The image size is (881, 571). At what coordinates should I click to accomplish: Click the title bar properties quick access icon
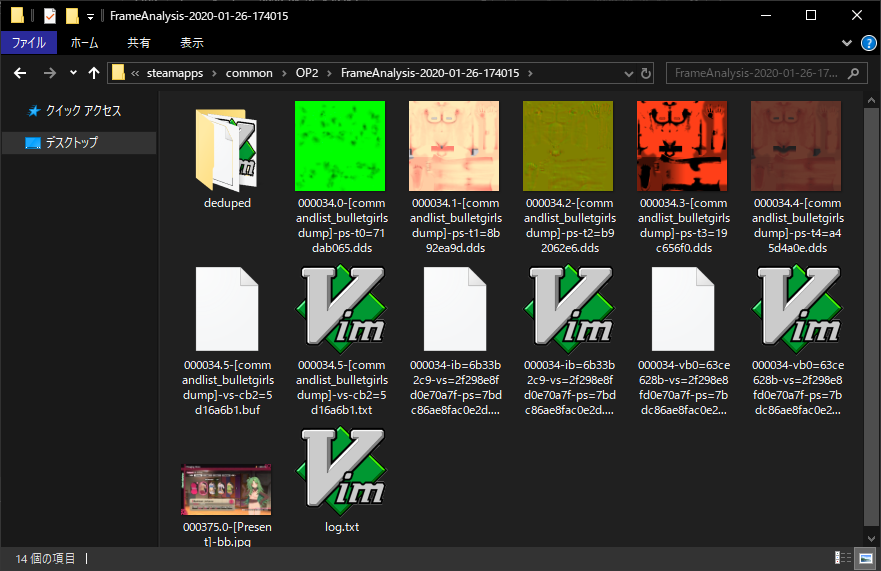coord(50,16)
